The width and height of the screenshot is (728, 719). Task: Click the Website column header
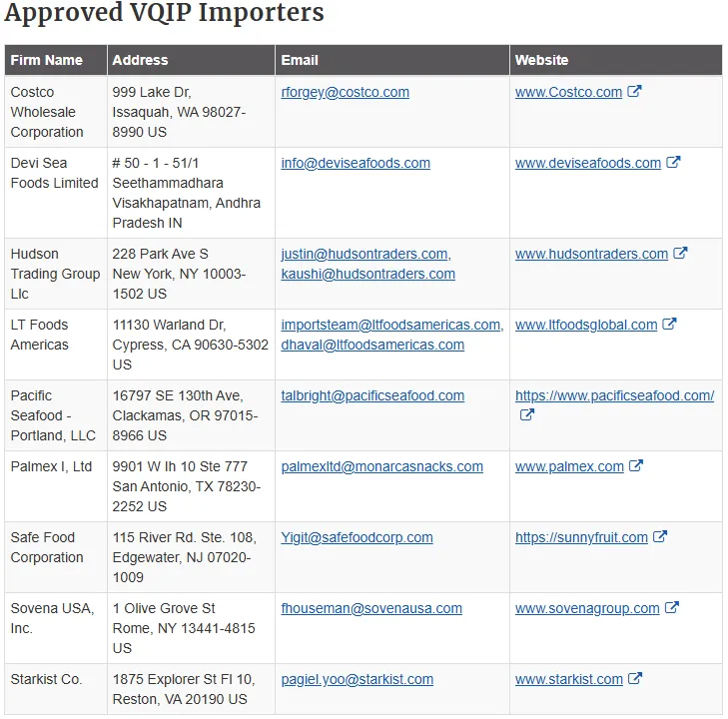click(541, 60)
